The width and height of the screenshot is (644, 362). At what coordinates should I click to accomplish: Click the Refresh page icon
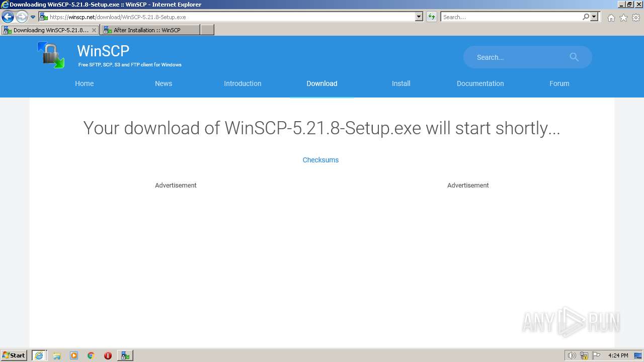[432, 17]
